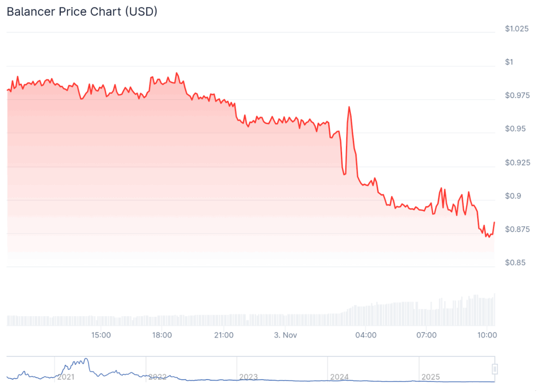Click the 3. Nov date axis label
Image resolution: width=537 pixels, height=392 pixels.
tap(286, 334)
